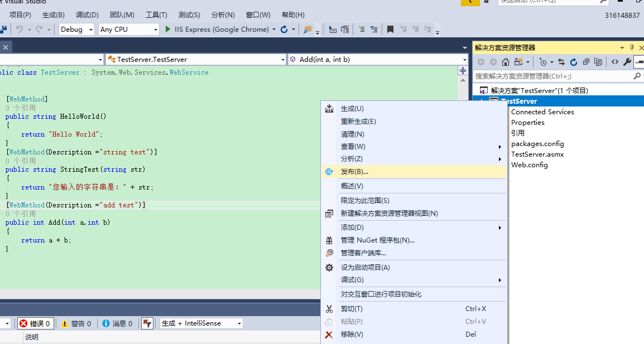Toggle show all files in Solution Explorer
The image size is (644, 344).
click(598, 62)
